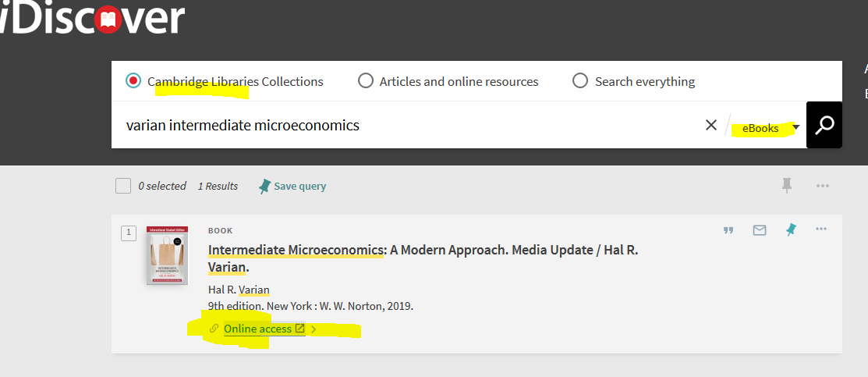Screen dimensions: 868x377
Task: Select Search everything radio button
Action: 580,81
